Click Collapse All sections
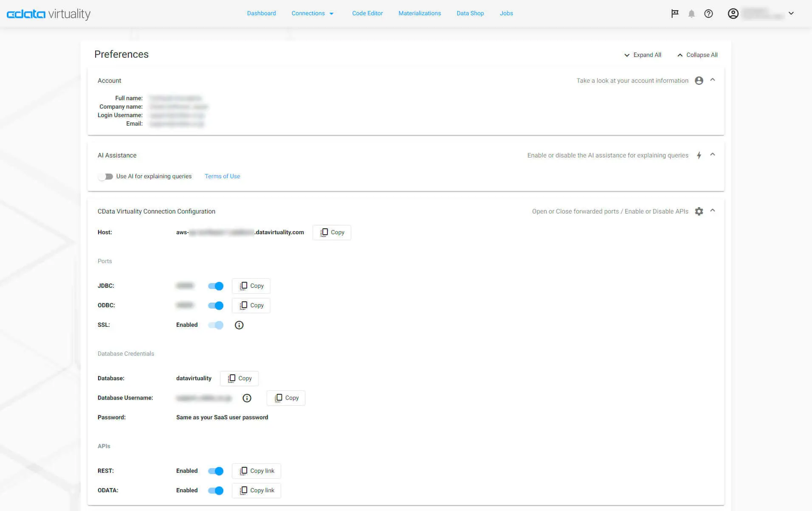The height and width of the screenshot is (511, 812). pyautogui.click(x=697, y=55)
